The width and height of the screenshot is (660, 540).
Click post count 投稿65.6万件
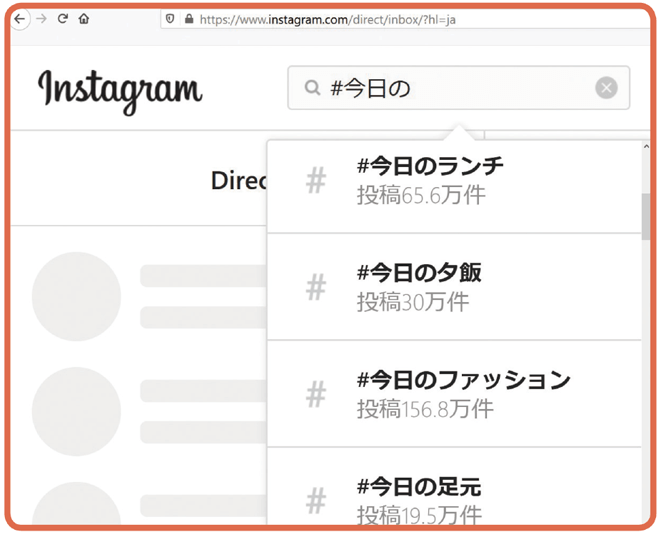point(421,195)
